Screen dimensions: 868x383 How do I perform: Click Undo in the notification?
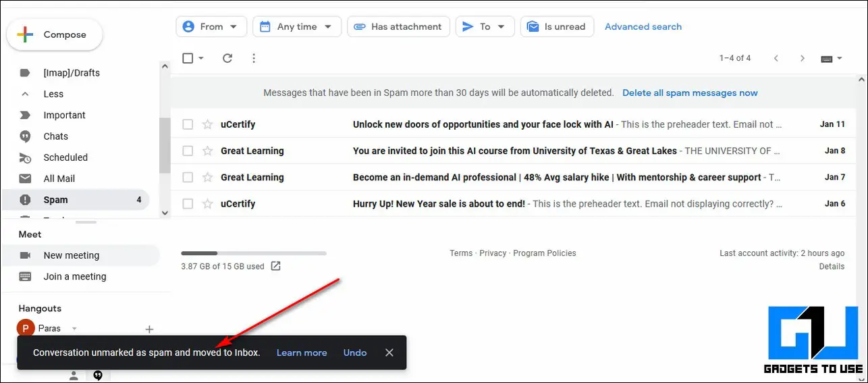click(x=355, y=353)
